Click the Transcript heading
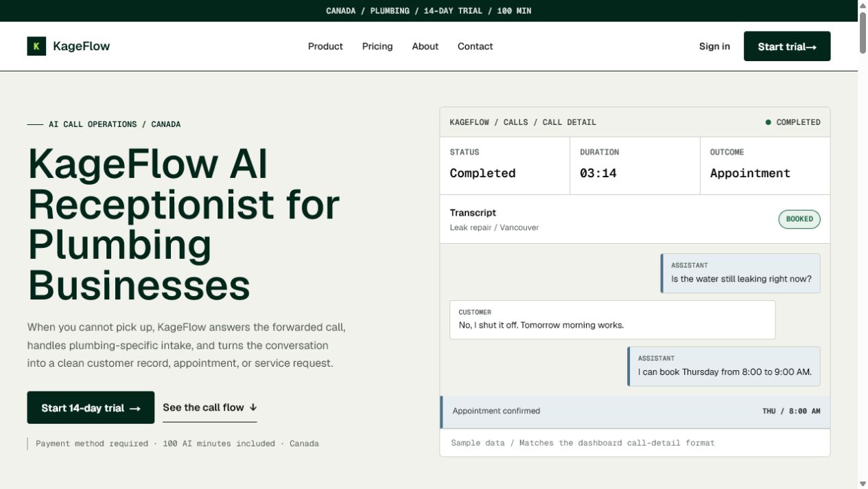Viewport: 868px width, 489px height. point(473,213)
